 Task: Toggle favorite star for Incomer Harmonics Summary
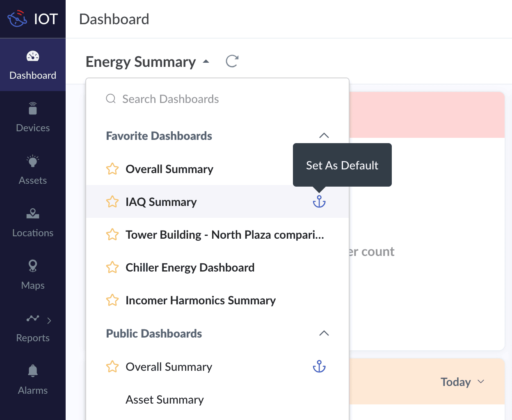(x=112, y=300)
